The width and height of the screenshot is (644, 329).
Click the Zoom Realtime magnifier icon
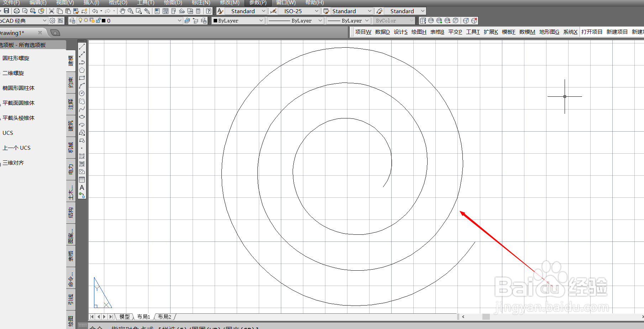pos(131,11)
